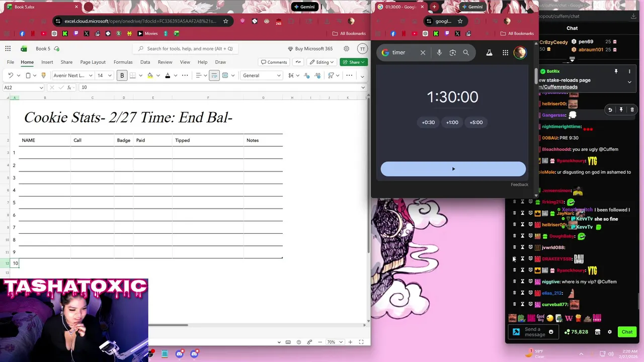Click the Sort and Filter icon

pyautogui.click(x=331, y=75)
